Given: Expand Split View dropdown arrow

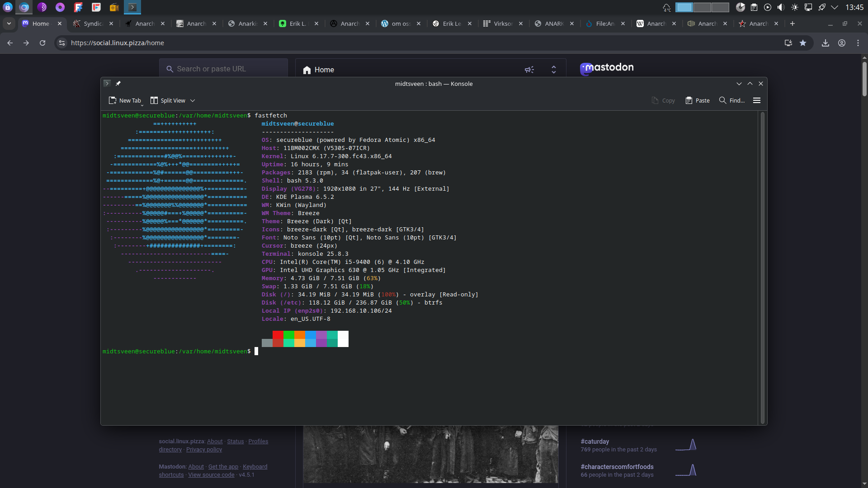Looking at the screenshot, I should (193, 100).
